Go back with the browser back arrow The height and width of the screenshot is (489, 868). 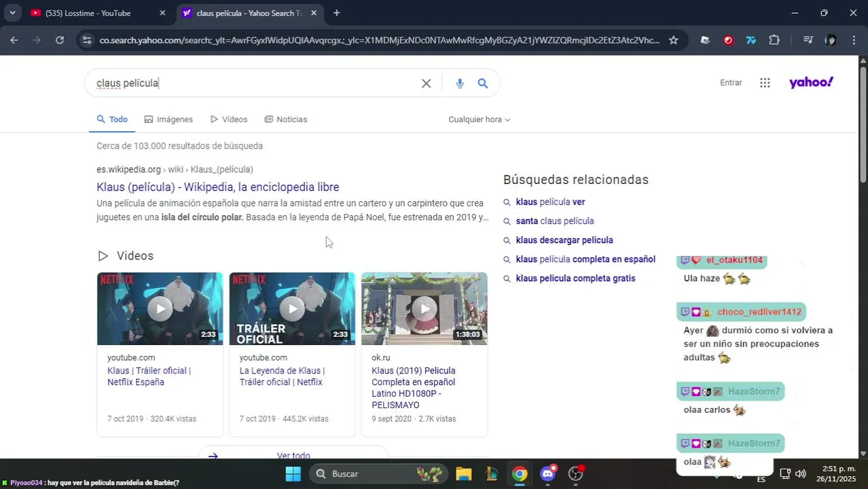pos(14,40)
